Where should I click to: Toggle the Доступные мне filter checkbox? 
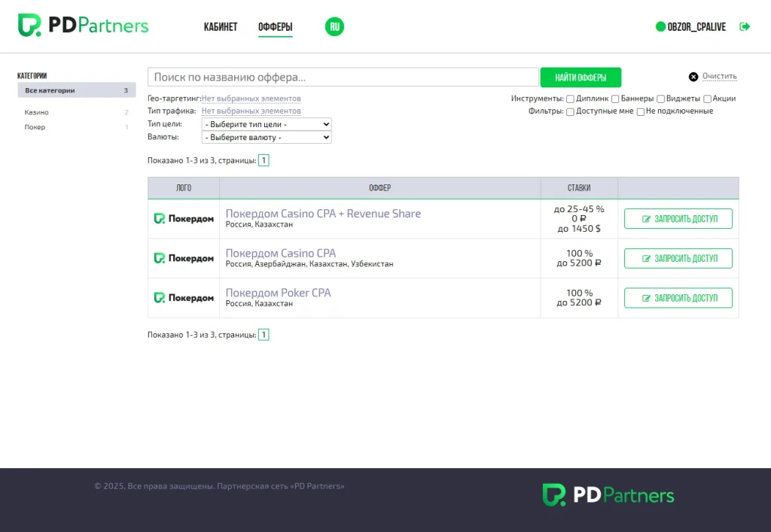pos(570,111)
